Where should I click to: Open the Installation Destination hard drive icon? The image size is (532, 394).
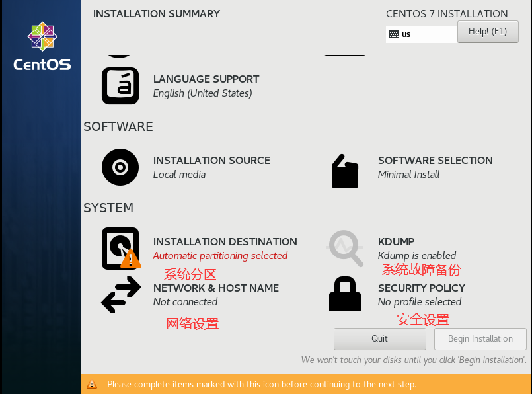pyautogui.click(x=121, y=249)
